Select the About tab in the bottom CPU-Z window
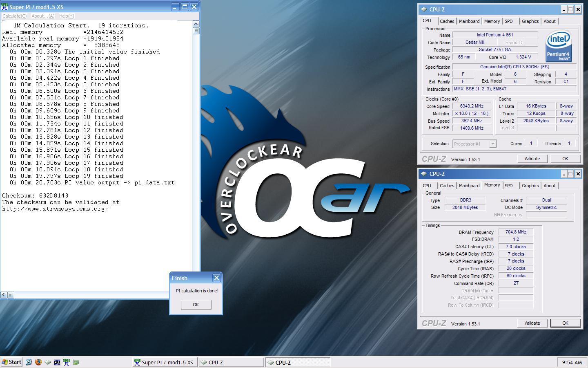This screenshot has width=588, height=368. pos(550,186)
